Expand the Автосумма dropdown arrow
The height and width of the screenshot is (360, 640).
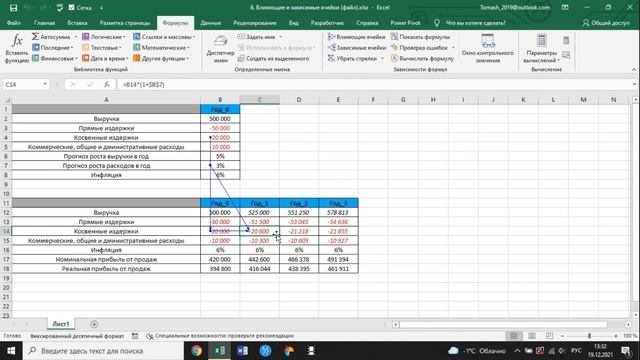(x=76, y=37)
